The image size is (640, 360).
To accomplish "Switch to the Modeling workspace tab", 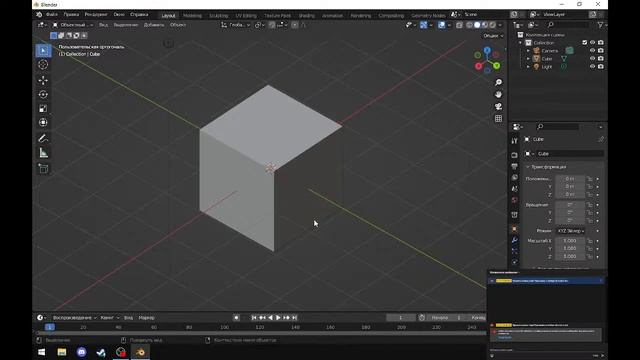I will pos(192,16).
